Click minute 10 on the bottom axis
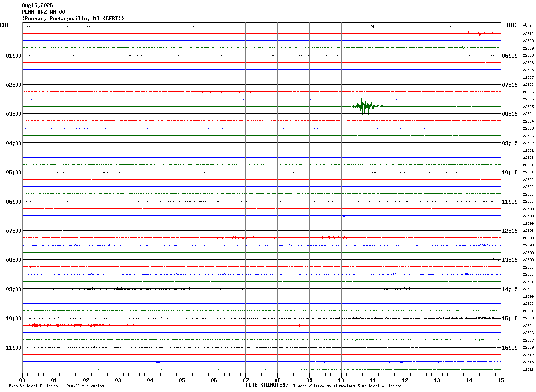Image resolution: width=536 pixels, height=392 pixels. click(x=341, y=380)
